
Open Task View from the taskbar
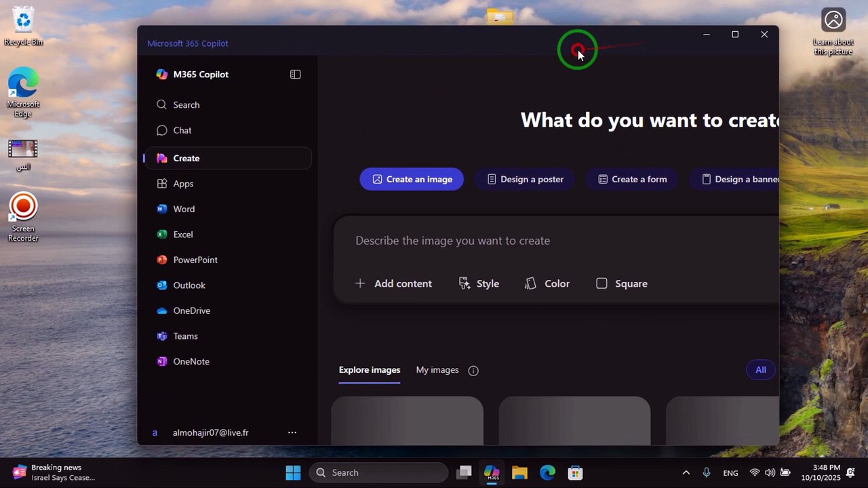(464, 472)
